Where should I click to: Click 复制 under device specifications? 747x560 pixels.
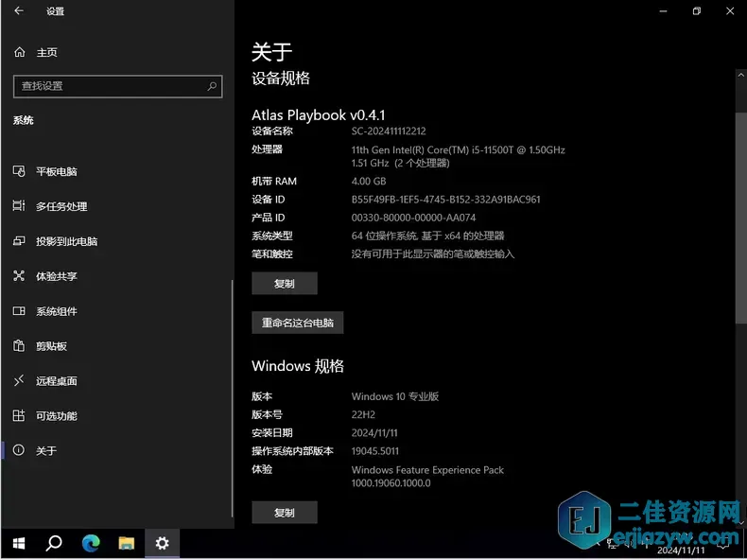click(x=285, y=284)
